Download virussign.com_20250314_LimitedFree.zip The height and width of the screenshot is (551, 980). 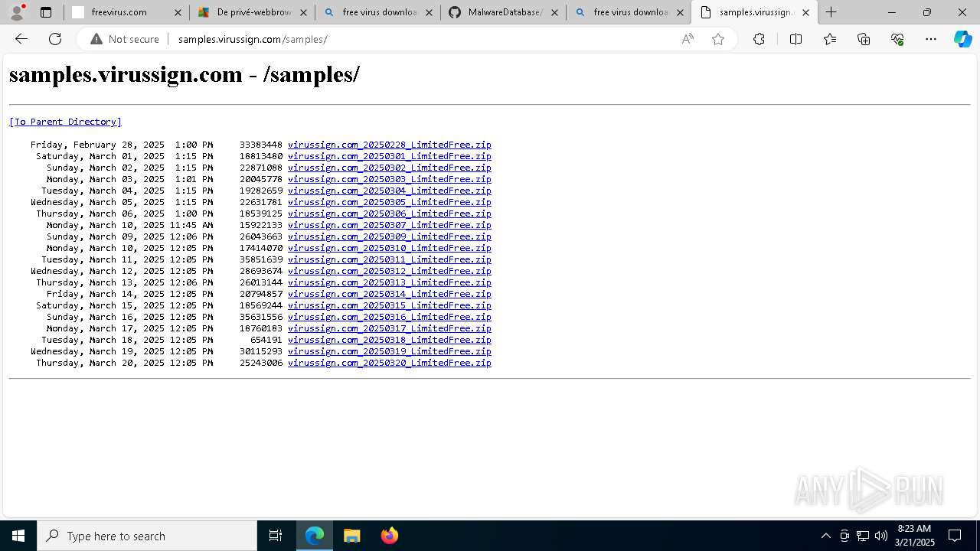click(389, 294)
